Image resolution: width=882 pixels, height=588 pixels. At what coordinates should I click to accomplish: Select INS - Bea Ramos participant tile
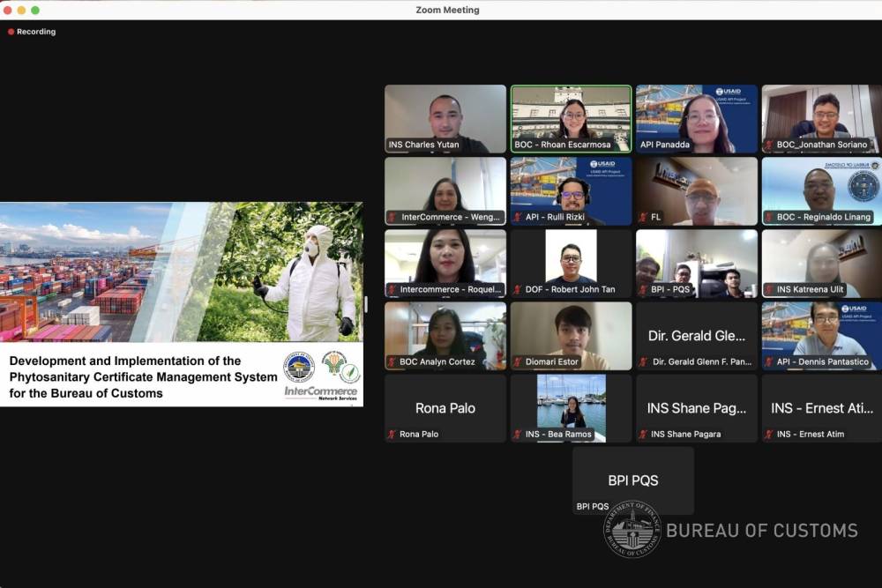coord(571,406)
